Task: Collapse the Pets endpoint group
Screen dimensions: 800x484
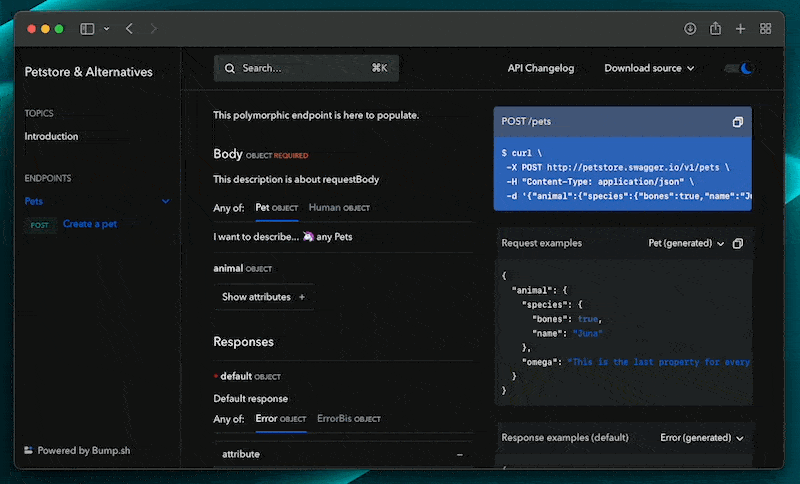Action: [x=166, y=201]
